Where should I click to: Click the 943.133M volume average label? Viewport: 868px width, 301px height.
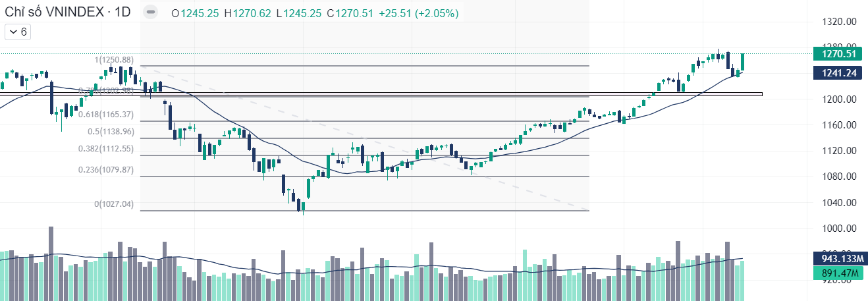point(838,258)
